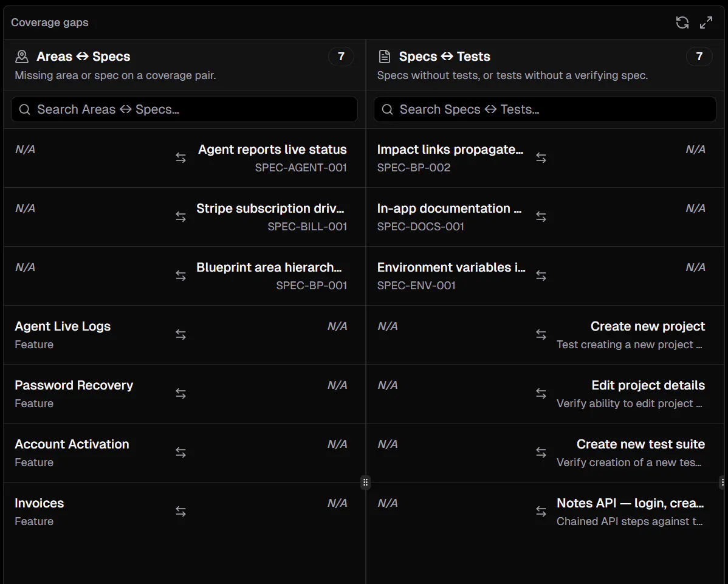Image resolution: width=728 pixels, height=584 pixels.
Task: Click swap arrows icon in Password Recovery row
Action: coord(180,394)
